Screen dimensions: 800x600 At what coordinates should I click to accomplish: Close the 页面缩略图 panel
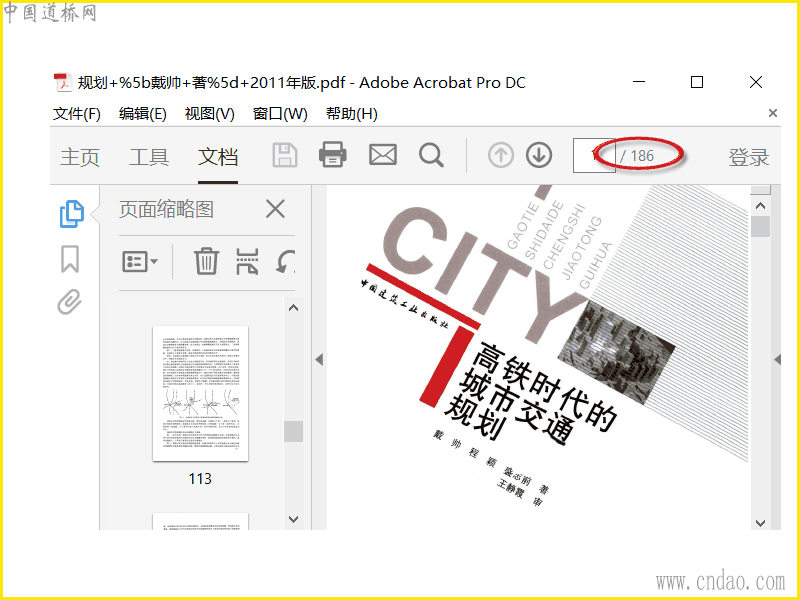coord(276,209)
